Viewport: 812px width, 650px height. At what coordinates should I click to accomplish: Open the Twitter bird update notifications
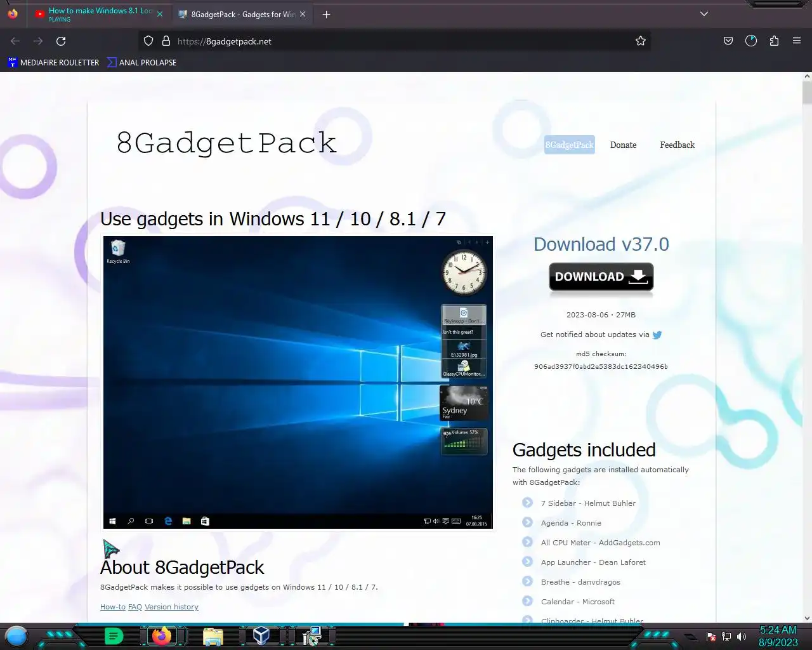tap(657, 335)
